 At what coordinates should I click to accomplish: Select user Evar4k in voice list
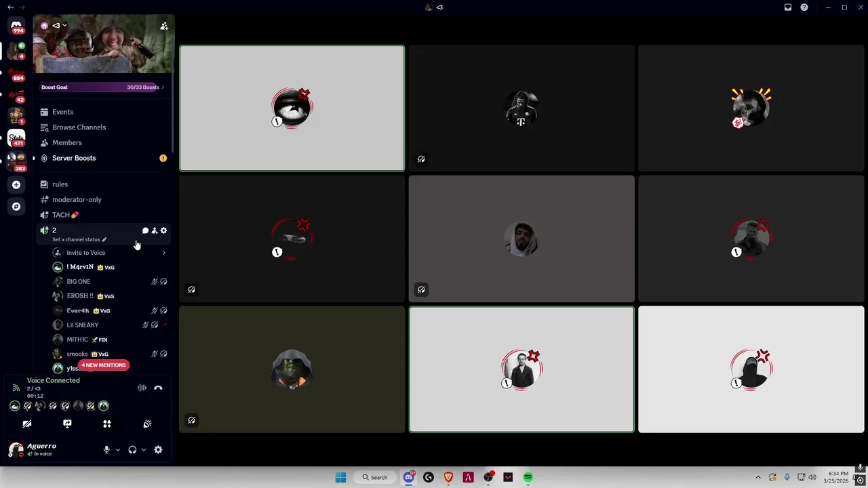110,310
